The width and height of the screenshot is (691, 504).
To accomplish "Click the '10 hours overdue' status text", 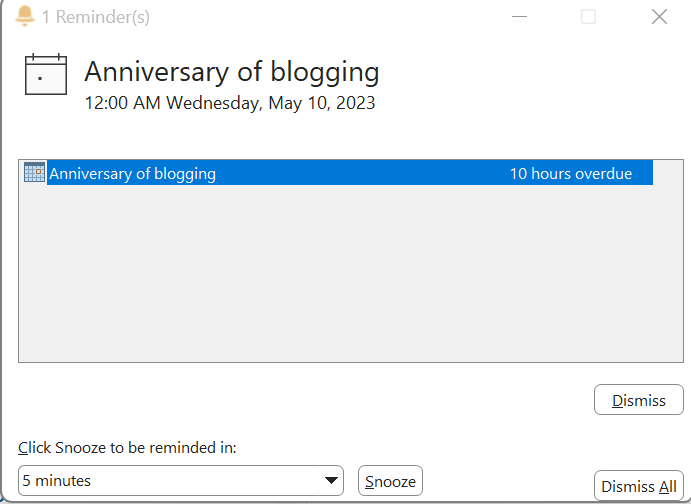I will pos(570,173).
